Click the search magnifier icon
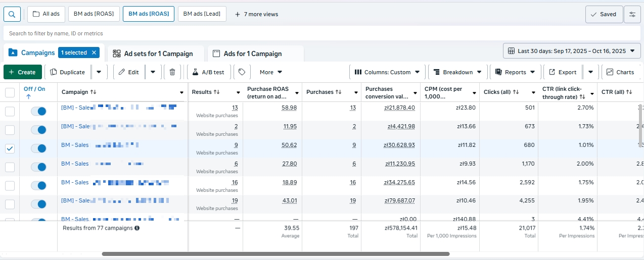The image size is (644, 260). pos(12,14)
